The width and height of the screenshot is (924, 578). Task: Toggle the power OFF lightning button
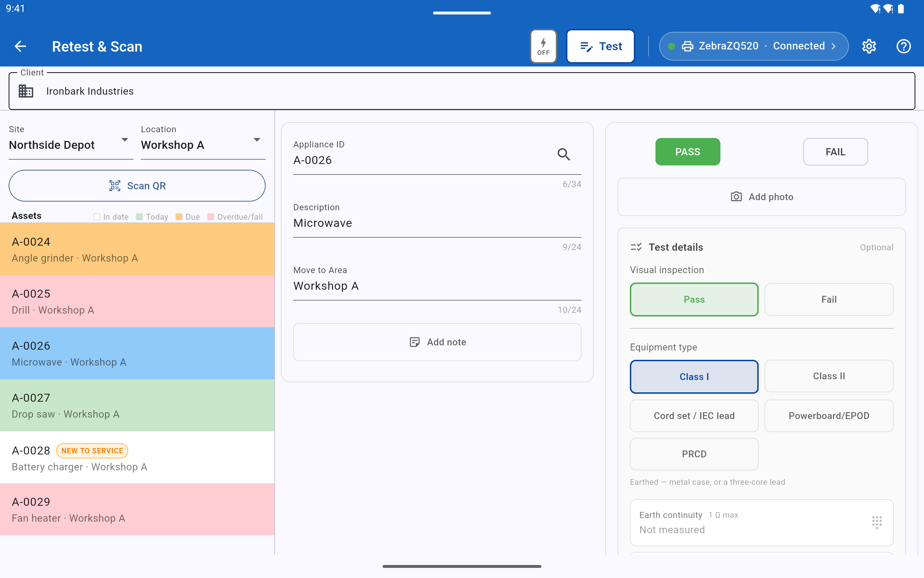(543, 46)
